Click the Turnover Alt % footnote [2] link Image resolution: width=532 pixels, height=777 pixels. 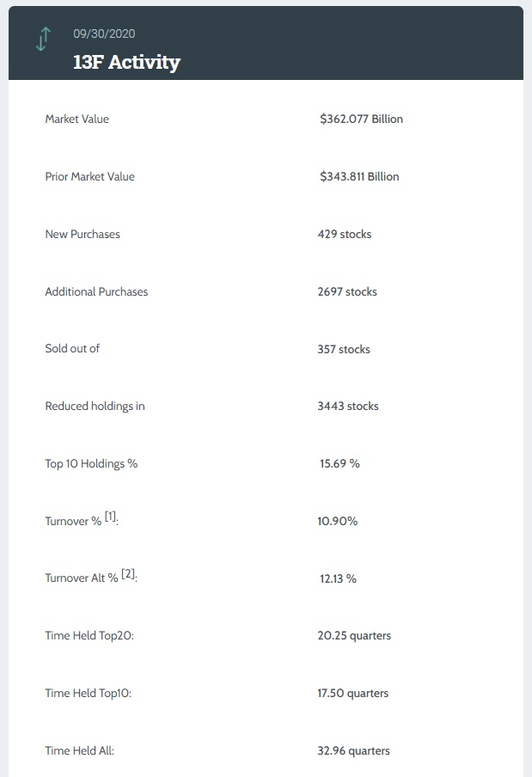128,574
